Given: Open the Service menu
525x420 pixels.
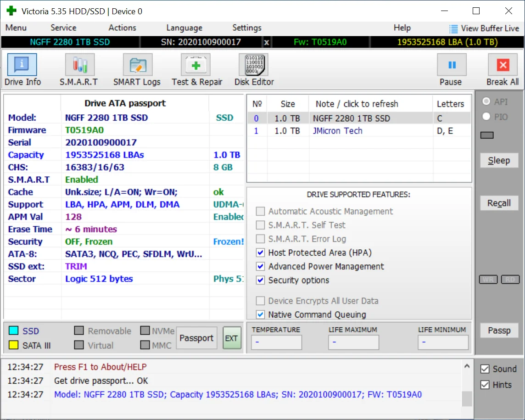Looking at the screenshot, I should click(x=63, y=28).
